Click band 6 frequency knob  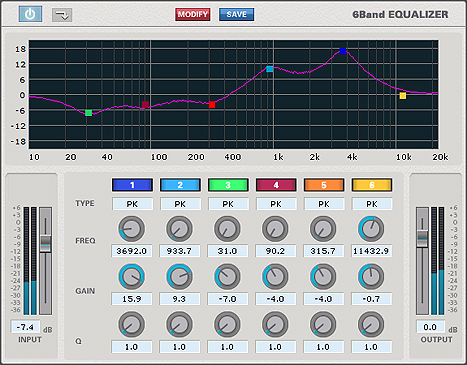click(371, 229)
